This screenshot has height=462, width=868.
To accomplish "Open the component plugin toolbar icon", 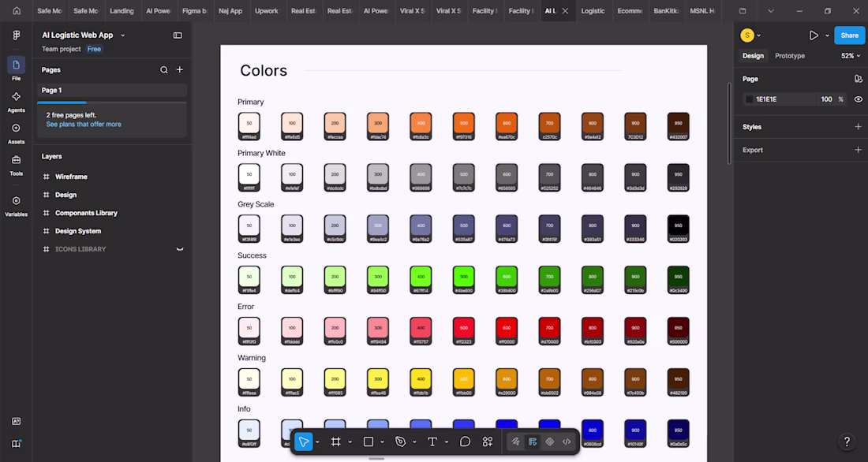I will tap(550, 442).
